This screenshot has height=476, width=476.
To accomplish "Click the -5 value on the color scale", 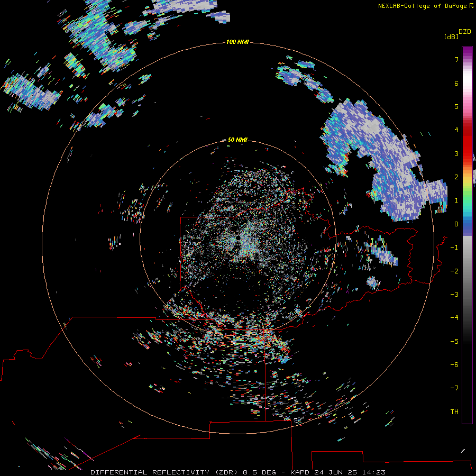I will [x=454, y=342].
